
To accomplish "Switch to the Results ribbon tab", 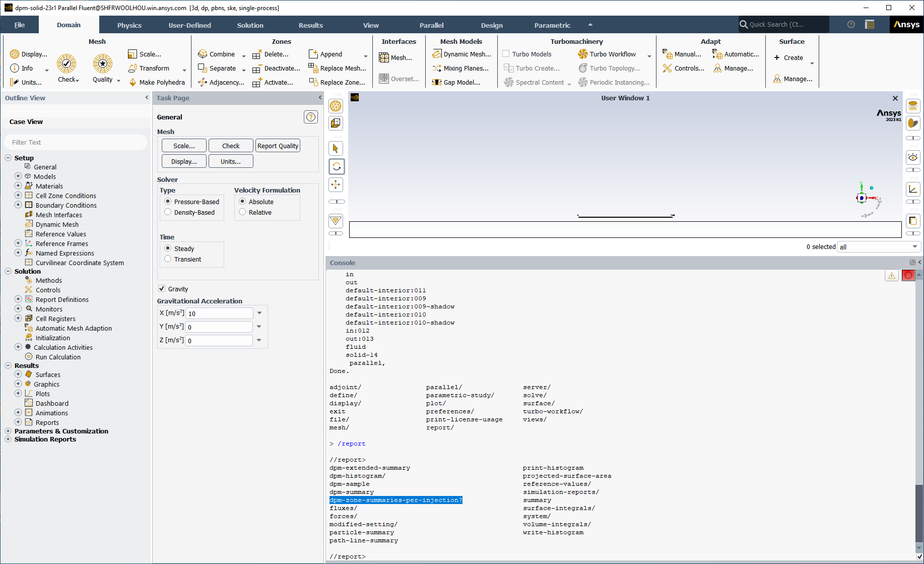I will point(311,25).
